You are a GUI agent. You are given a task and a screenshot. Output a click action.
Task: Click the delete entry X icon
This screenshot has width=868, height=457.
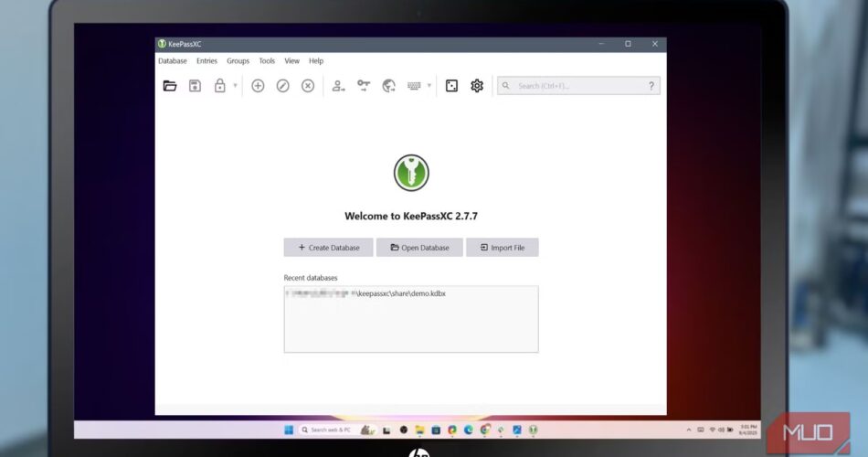(x=308, y=86)
